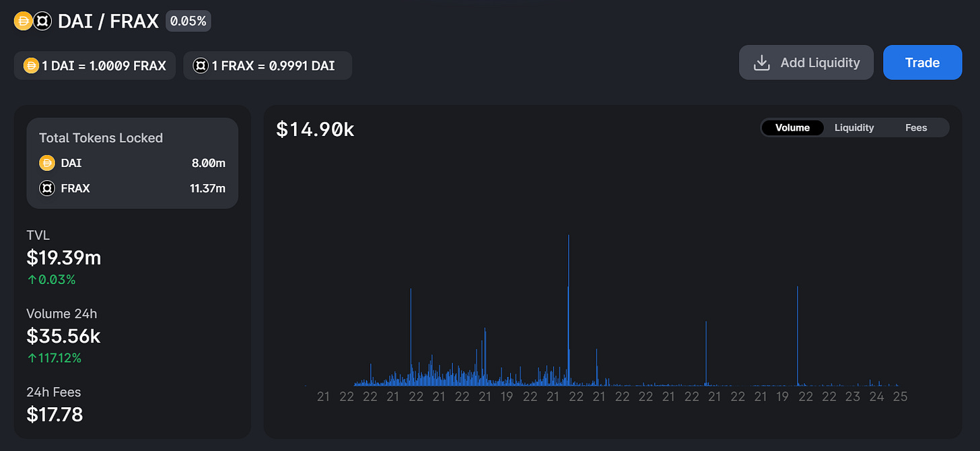The width and height of the screenshot is (980, 451).
Task: Click the 11.37m FRAX locked amount
Action: pyautogui.click(x=207, y=188)
